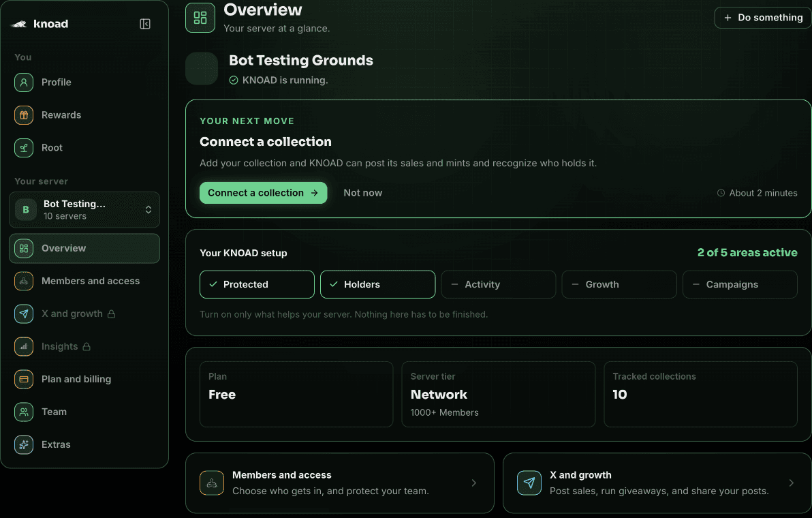Select Overview in the sidebar
This screenshot has width=812, height=518.
[x=84, y=248]
